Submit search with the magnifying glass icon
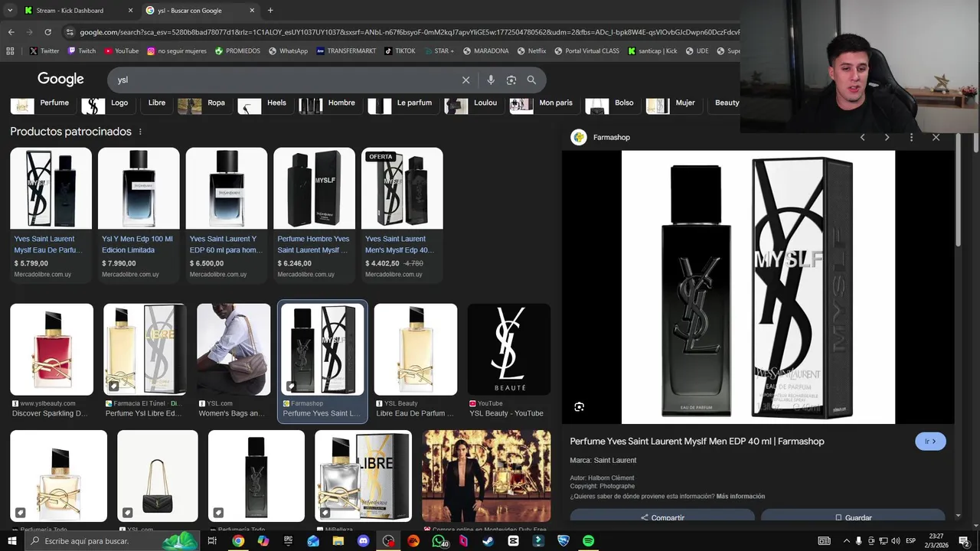The width and height of the screenshot is (980, 551). pyautogui.click(x=531, y=80)
